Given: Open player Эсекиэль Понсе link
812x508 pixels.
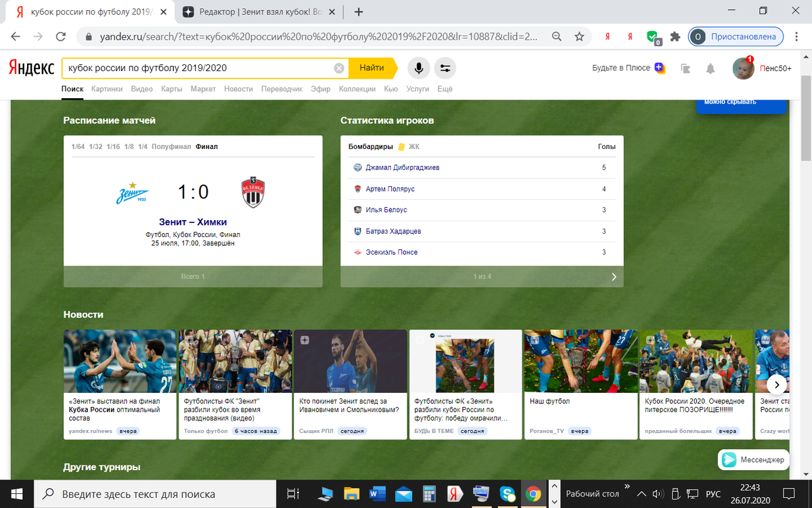Looking at the screenshot, I should click(x=391, y=252).
